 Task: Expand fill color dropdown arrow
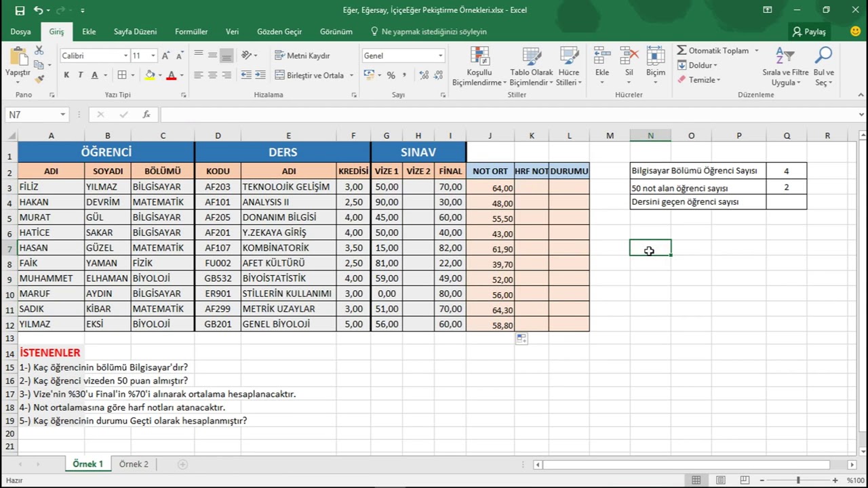pyautogui.click(x=160, y=75)
